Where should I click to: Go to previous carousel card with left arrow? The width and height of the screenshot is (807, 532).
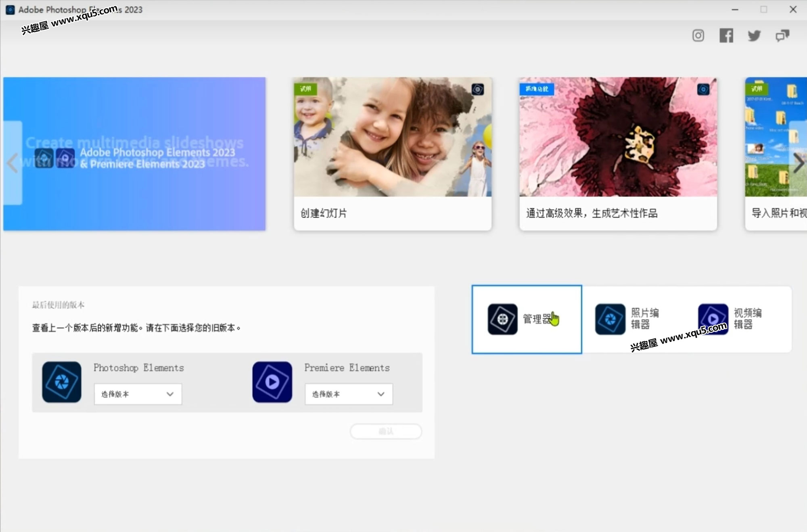(x=13, y=163)
